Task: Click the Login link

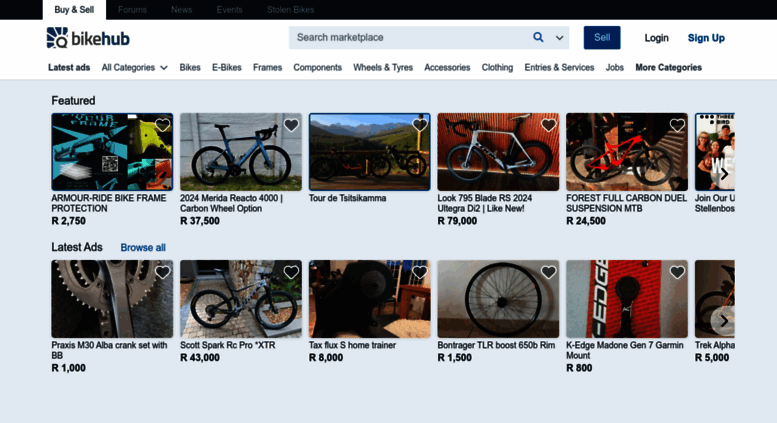Action: 657,38
